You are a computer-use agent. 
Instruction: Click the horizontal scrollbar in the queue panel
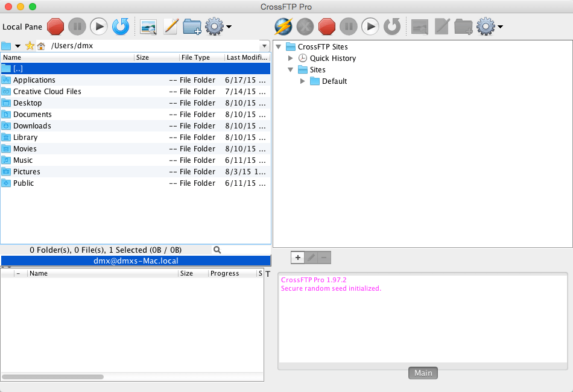coord(53,377)
